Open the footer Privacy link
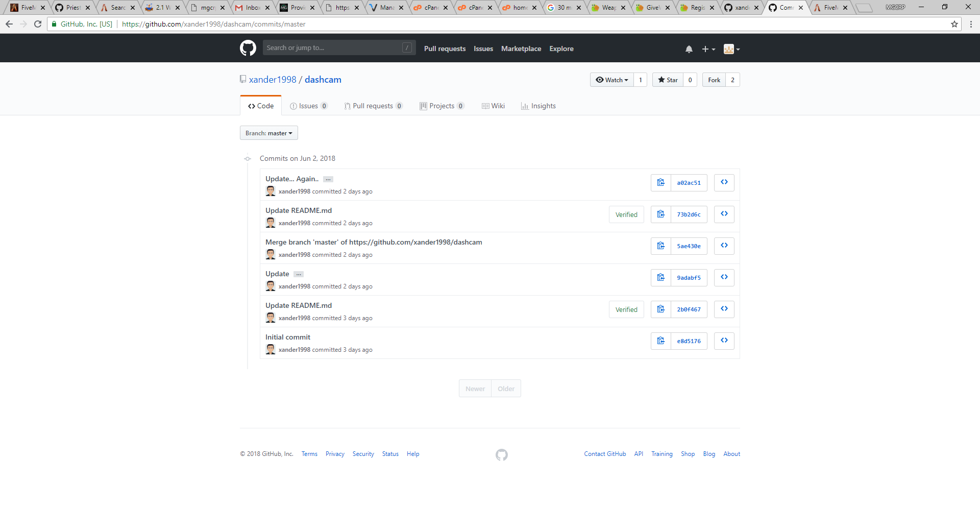This screenshot has width=980, height=531. click(335, 454)
